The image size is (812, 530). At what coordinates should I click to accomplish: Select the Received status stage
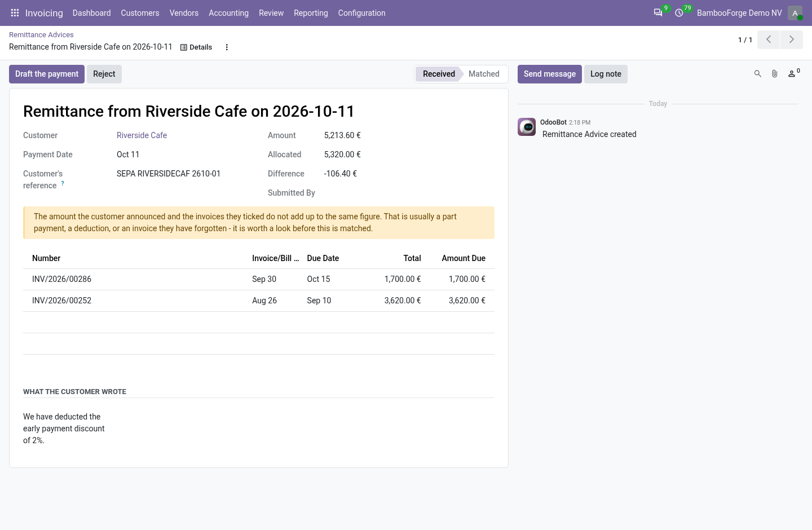439,74
